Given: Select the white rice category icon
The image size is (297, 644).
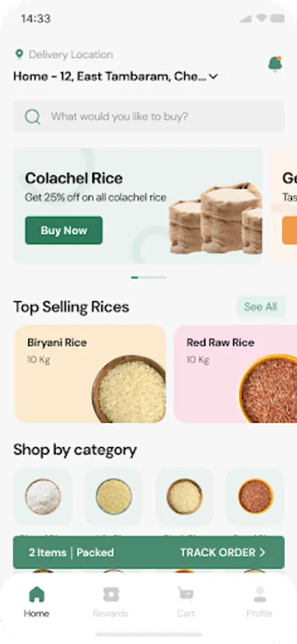Looking at the screenshot, I should click(x=43, y=497).
